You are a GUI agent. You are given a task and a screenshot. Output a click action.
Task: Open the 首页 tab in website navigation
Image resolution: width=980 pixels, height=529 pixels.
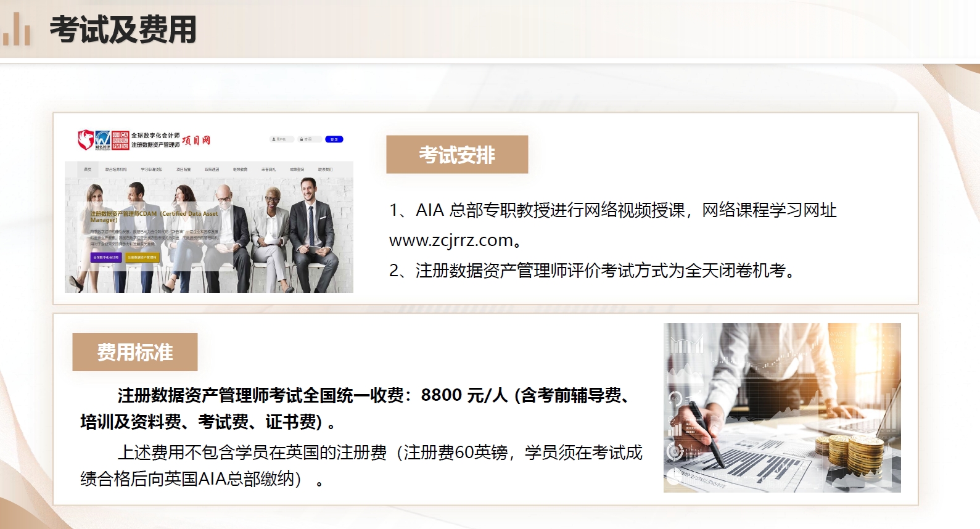88,169
